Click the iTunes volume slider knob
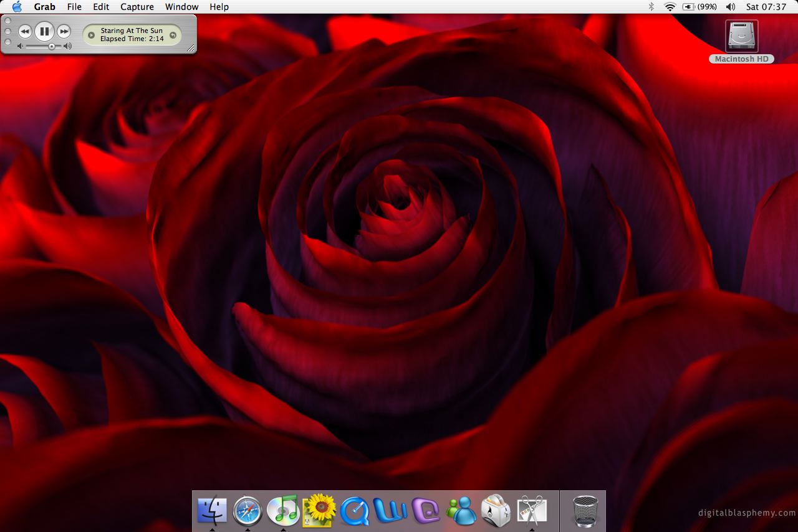Viewport: 798px width, 532px height. [52, 47]
